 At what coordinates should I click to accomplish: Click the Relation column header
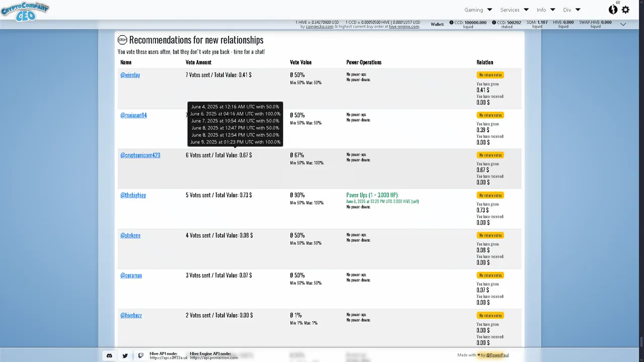click(x=485, y=62)
